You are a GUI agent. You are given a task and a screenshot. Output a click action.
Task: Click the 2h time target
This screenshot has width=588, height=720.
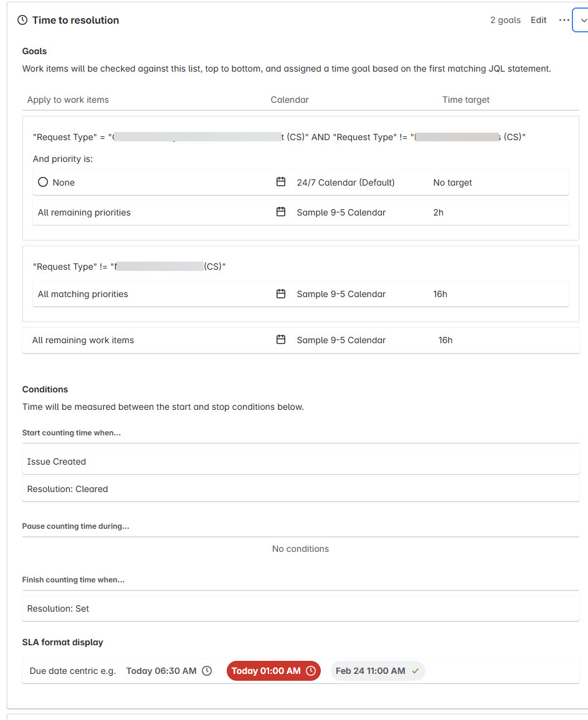pyautogui.click(x=439, y=212)
